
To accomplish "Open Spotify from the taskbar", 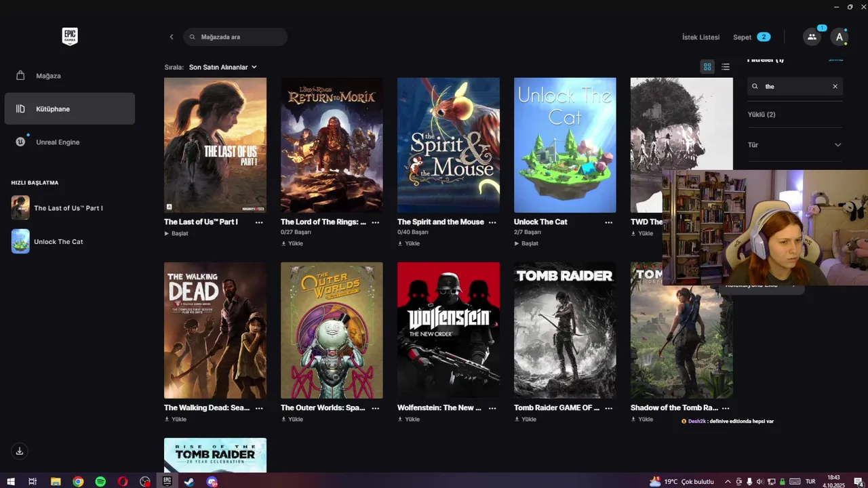I will [x=100, y=481].
